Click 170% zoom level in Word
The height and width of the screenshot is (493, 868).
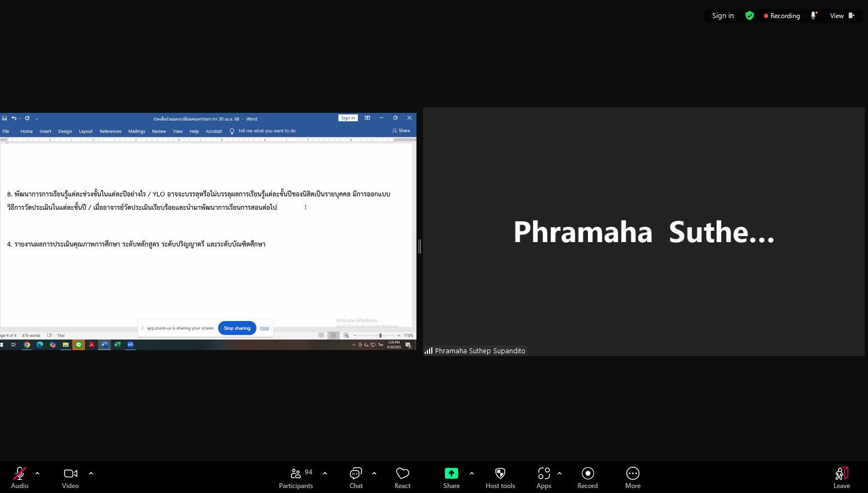pyautogui.click(x=409, y=335)
